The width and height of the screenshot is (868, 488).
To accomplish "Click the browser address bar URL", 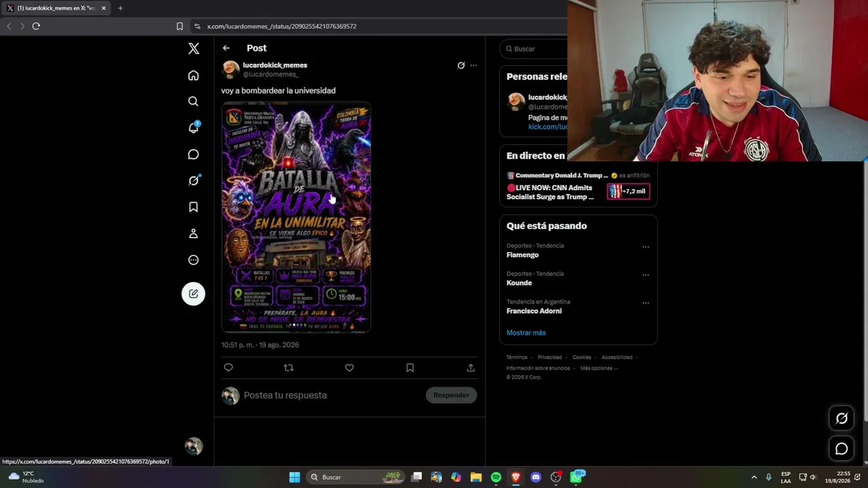I will pyautogui.click(x=282, y=26).
